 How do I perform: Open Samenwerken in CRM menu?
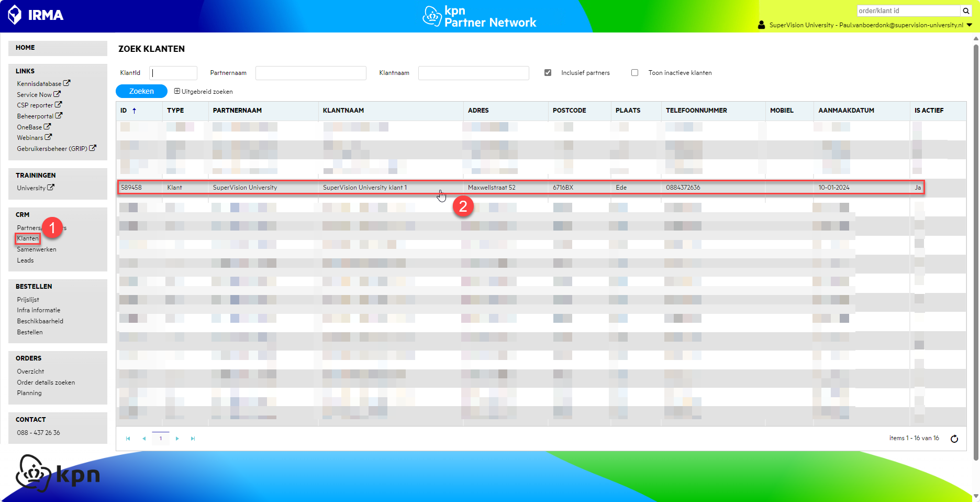point(37,249)
